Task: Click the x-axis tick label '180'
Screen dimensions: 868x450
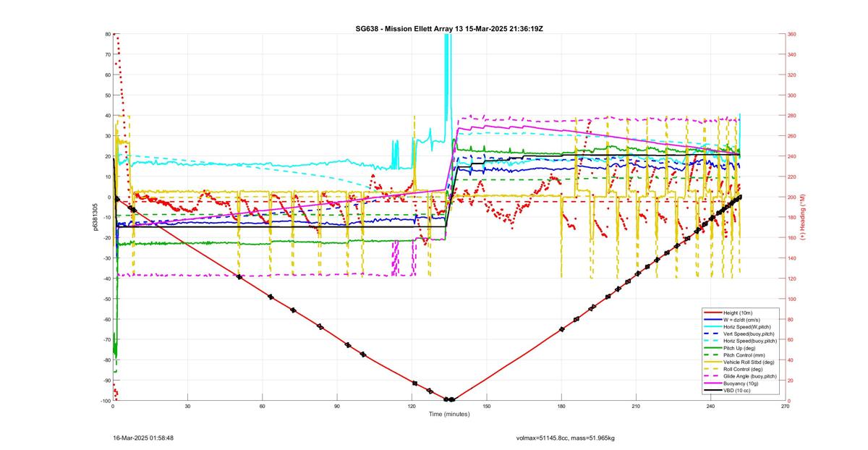Action: point(561,407)
